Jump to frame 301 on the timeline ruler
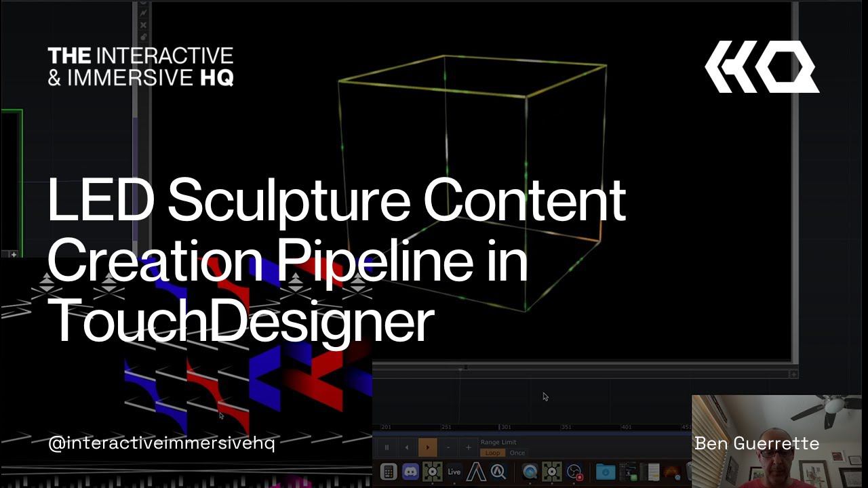Screen dimensions: 868x488 [x=506, y=428]
